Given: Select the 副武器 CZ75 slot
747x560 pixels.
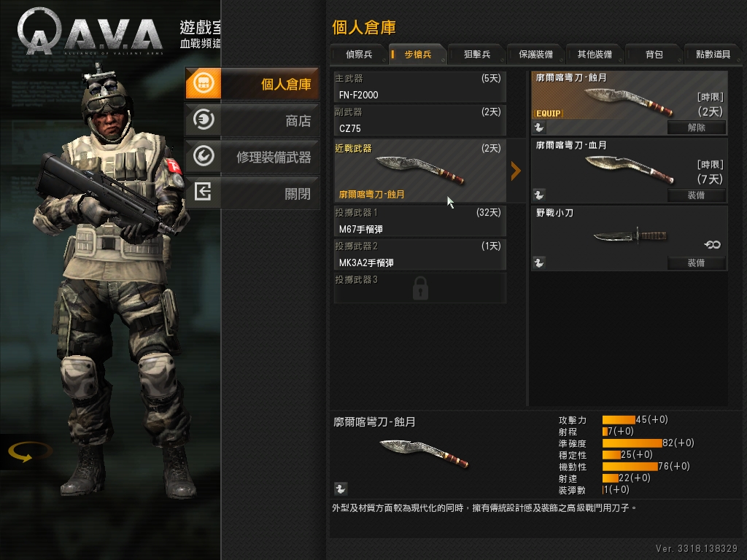Looking at the screenshot, I should tap(419, 120).
